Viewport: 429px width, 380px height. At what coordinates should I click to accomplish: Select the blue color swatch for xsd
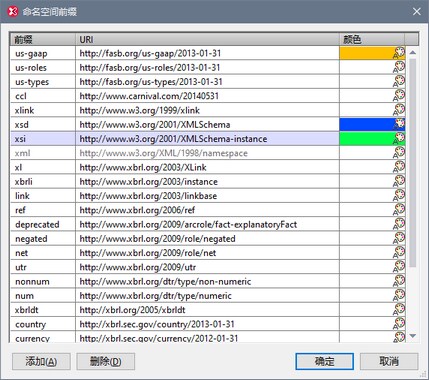click(366, 124)
